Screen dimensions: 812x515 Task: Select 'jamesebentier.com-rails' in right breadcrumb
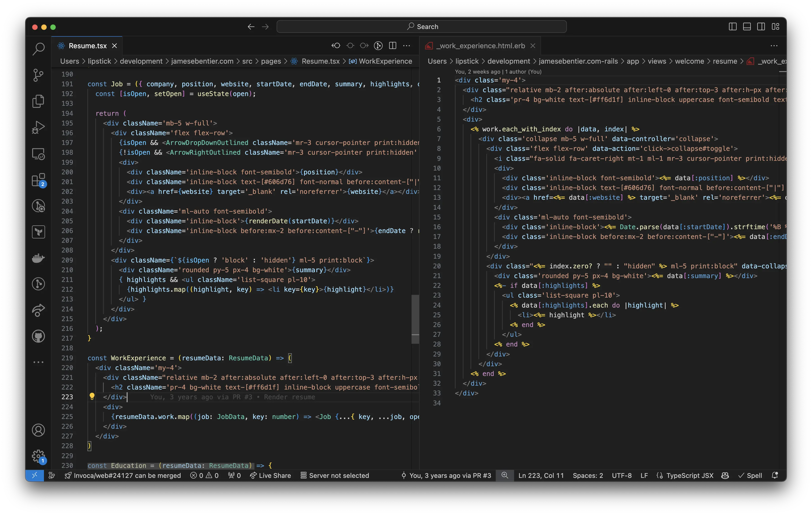[578, 61]
